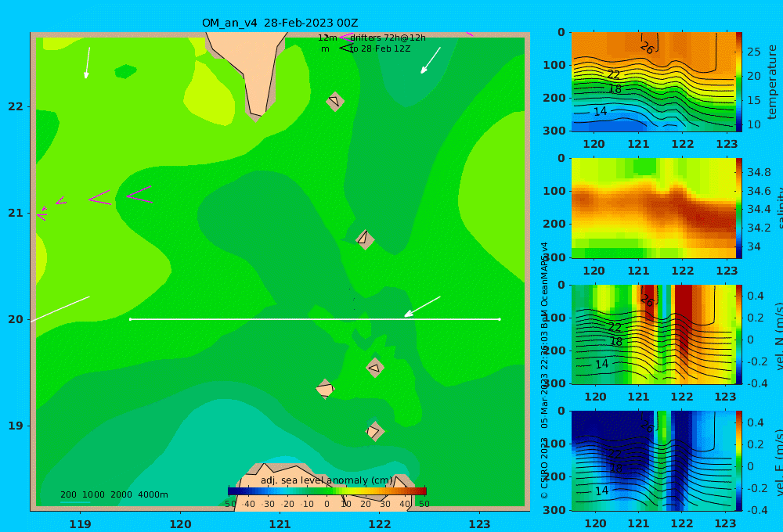The height and width of the screenshot is (532, 783).
Task: Click the '26' contour label in temperature panel
Action: point(647,48)
